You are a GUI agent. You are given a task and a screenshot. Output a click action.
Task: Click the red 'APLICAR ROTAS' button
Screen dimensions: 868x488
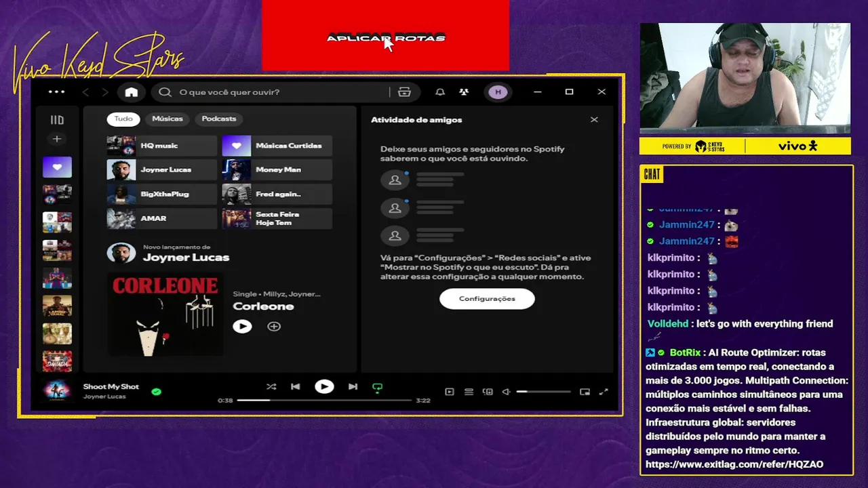(385, 35)
